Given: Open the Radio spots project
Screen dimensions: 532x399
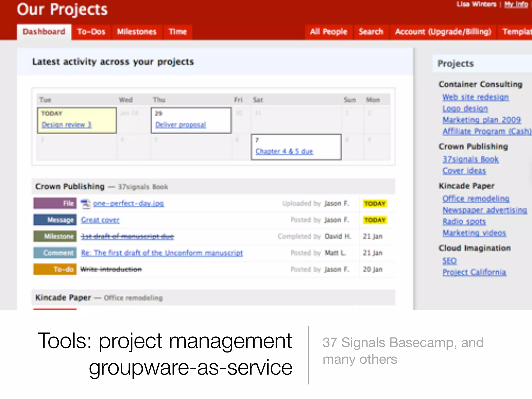Looking at the screenshot, I should coord(464,221).
